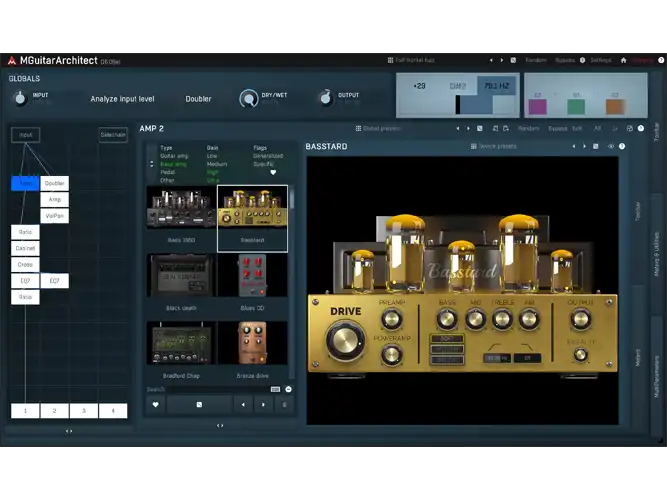Go to next Basstard device preset
Image resolution: width=667 pixels, height=500 pixels.
(x=584, y=146)
